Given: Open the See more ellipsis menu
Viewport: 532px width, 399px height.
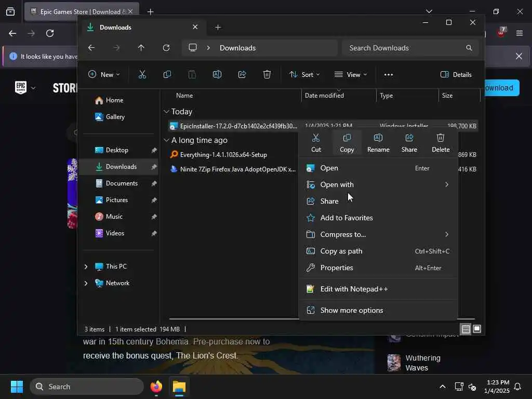Looking at the screenshot, I should coord(389,75).
